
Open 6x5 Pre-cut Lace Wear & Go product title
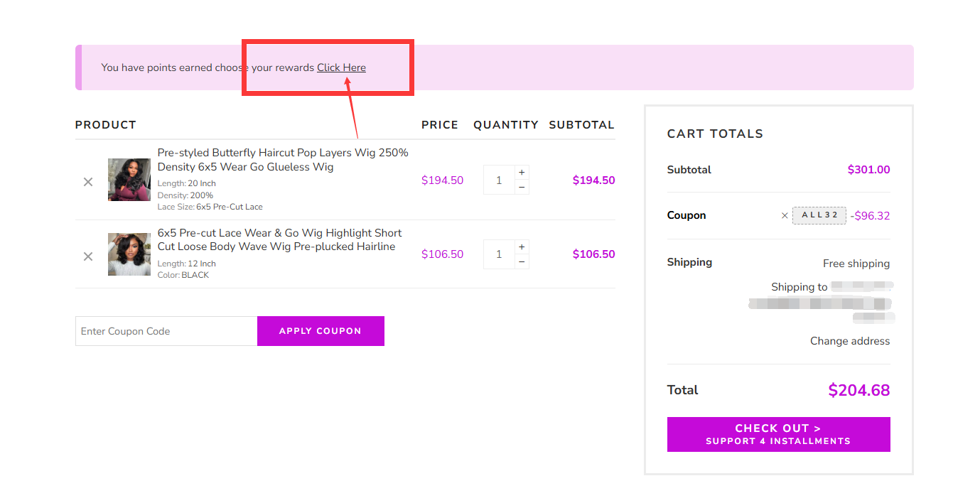(x=279, y=239)
